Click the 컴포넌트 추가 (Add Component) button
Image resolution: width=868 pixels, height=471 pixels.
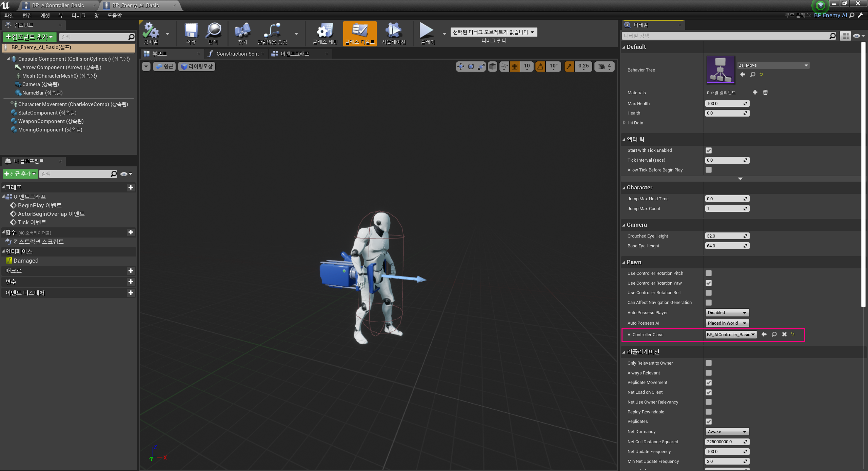[29, 37]
